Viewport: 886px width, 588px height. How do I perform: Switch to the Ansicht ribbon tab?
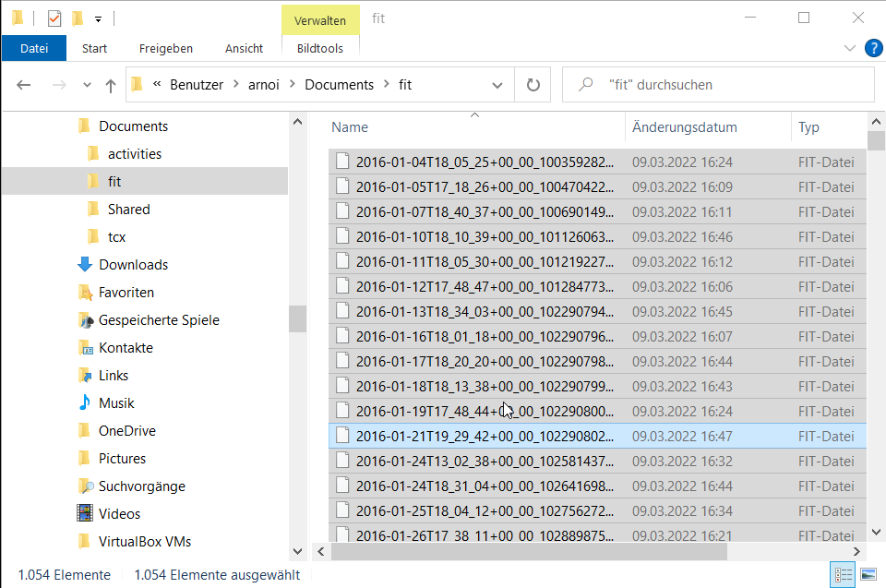pyautogui.click(x=244, y=48)
